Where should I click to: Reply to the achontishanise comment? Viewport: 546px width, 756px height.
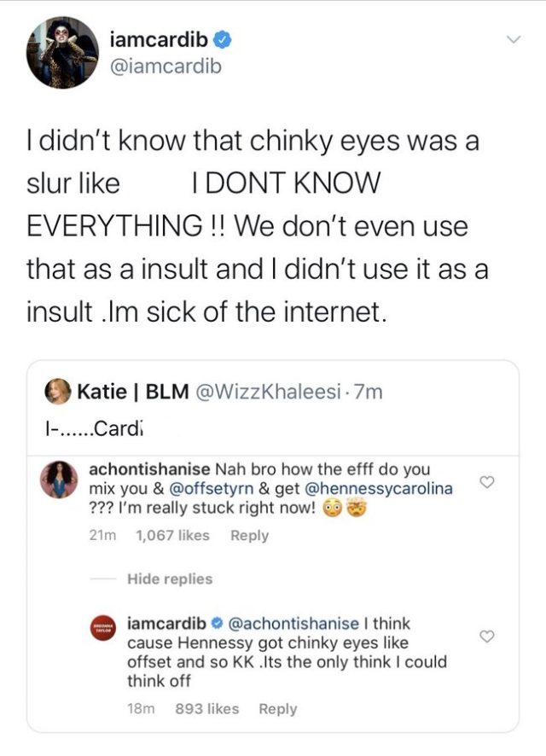point(249,536)
